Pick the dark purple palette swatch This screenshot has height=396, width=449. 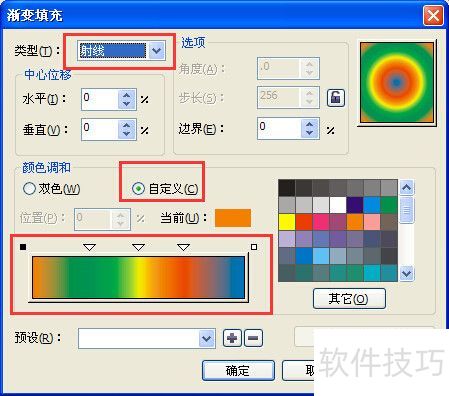pos(355,205)
